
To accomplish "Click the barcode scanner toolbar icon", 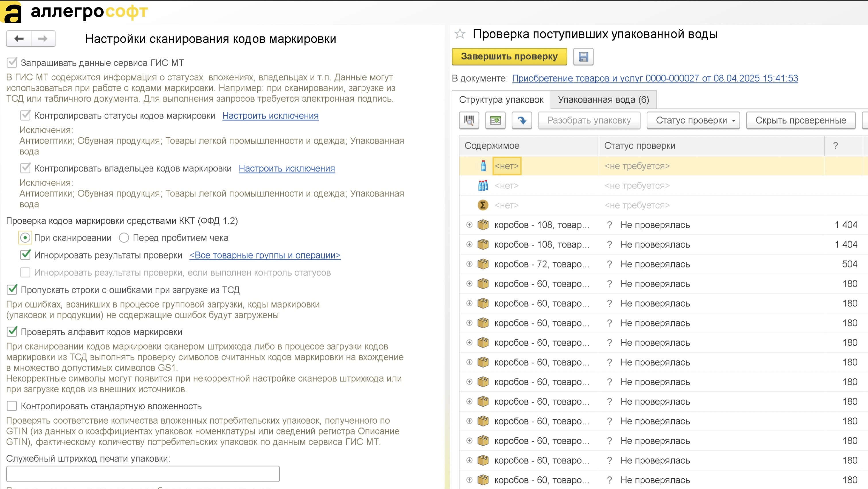I will point(469,120).
